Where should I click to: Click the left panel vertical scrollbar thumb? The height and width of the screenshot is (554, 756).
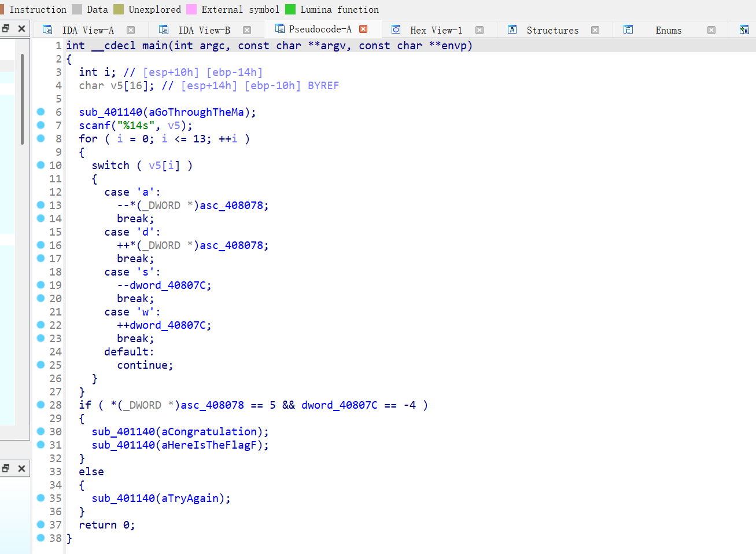pos(22,98)
